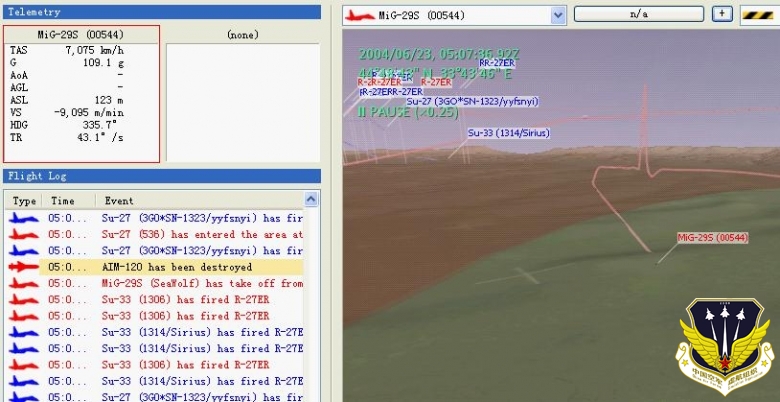The height and width of the screenshot is (402, 780).
Task: Click the 2004/06/23 timestamp overlay
Action: click(x=439, y=54)
